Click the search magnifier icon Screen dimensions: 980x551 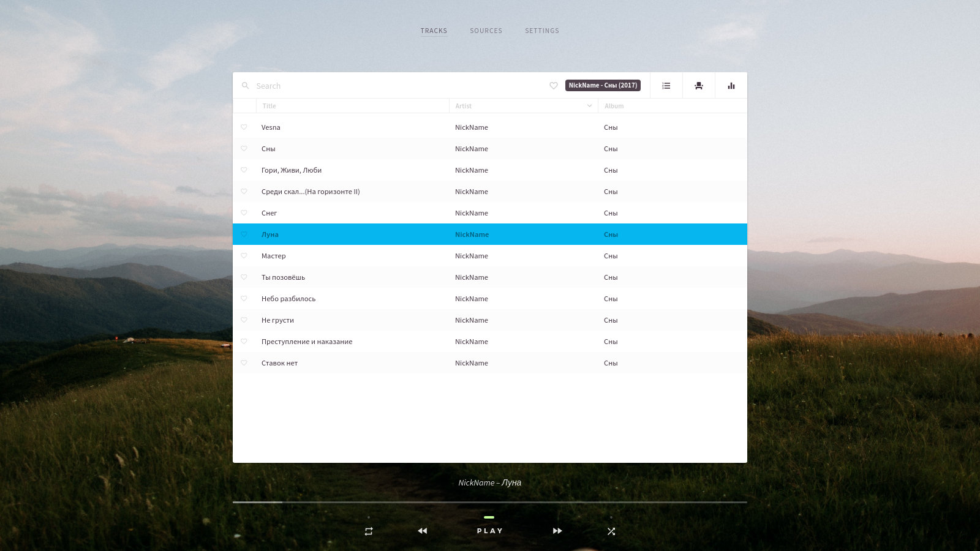[245, 86]
